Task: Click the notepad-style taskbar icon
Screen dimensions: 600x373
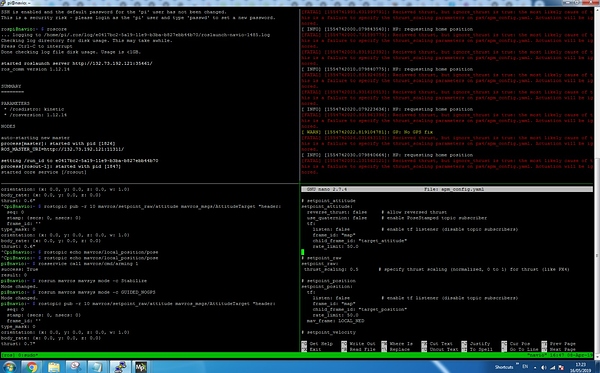Action: [97, 367]
